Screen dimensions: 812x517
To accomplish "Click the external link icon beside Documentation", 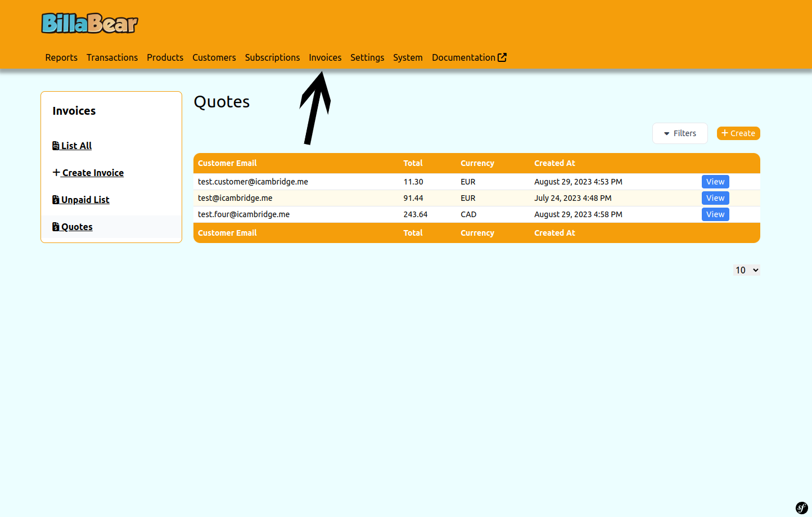I will pyautogui.click(x=502, y=57).
